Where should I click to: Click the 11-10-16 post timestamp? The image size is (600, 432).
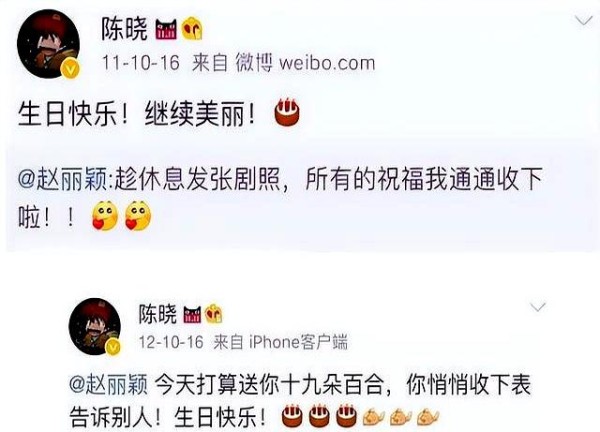click(140, 63)
